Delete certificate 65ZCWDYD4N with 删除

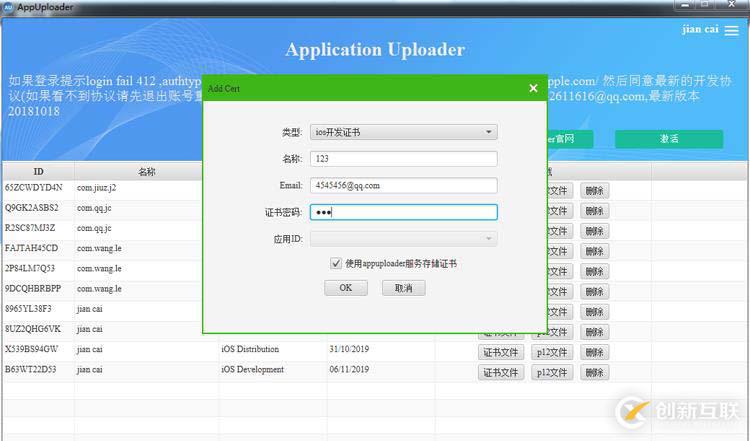595,191
